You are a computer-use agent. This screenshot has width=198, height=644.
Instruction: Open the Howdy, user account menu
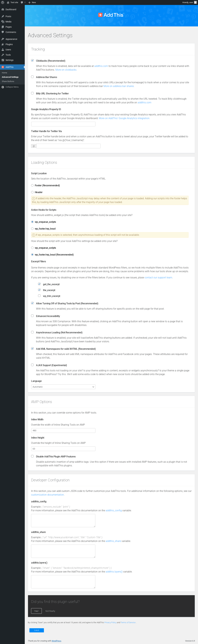click(x=189, y=2)
